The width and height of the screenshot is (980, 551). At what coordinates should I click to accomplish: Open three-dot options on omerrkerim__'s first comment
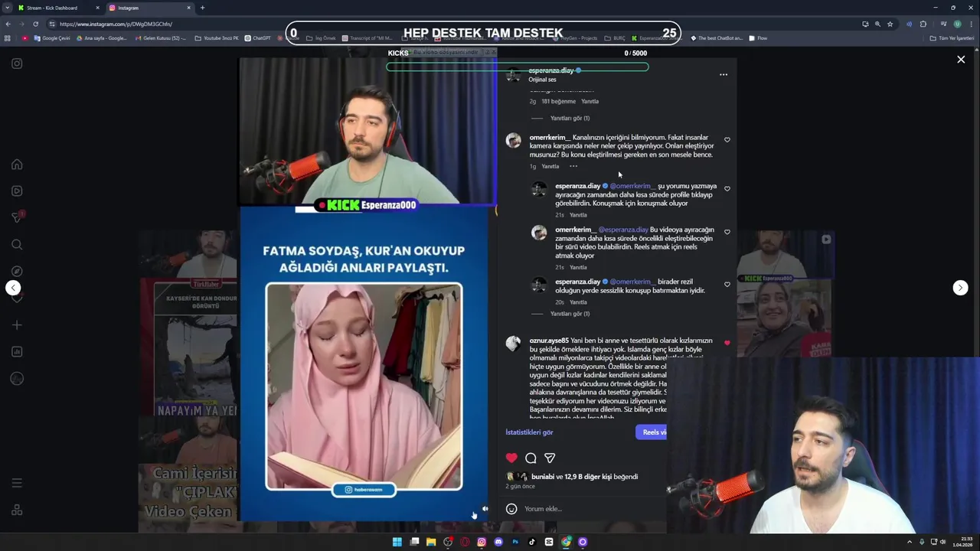(573, 166)
